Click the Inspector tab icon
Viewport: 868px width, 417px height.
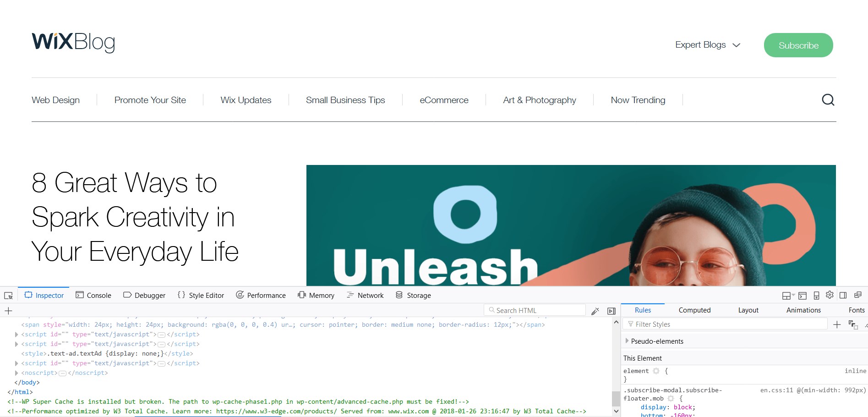click(x=28, y=295)
